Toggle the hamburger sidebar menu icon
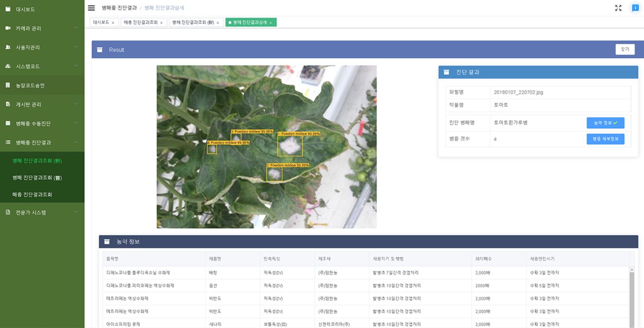The image size is (644, 328). coord(91,8)
